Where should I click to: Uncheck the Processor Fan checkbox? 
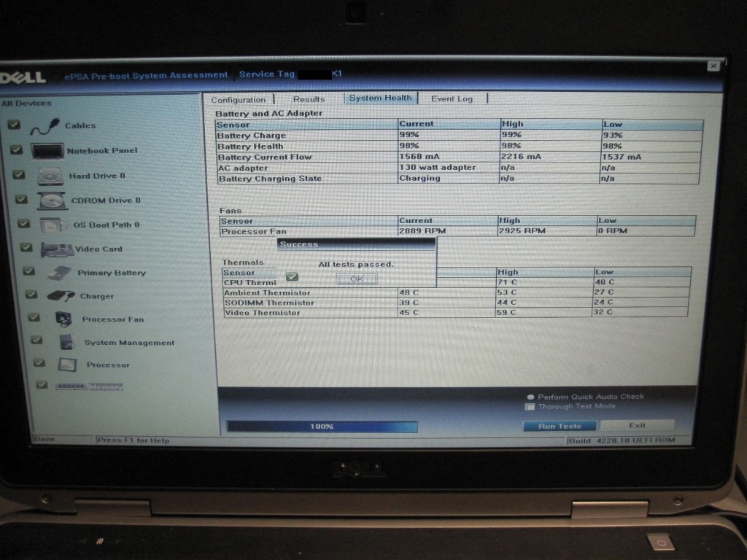pyautogui.click(x=34, y=317)
